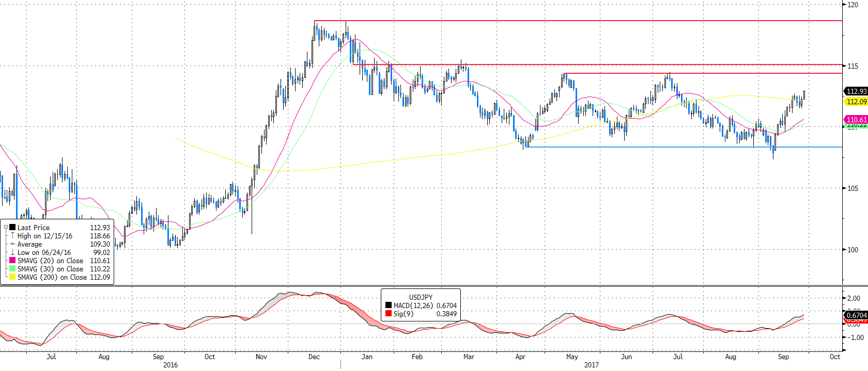Collapse the Last Price legend tree
This screenshot has width=868, height=371.
pyautogui.click(x=6, y=227)
